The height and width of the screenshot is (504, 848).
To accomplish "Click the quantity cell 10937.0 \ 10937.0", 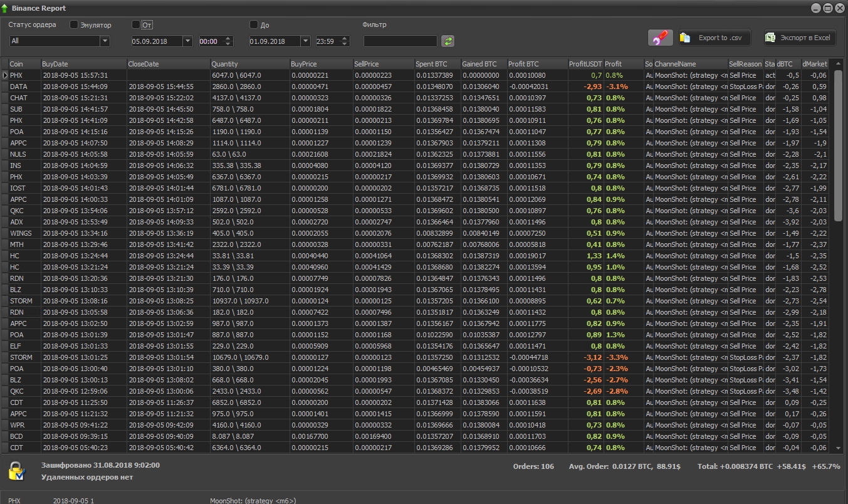I will [x=250, y=301].
